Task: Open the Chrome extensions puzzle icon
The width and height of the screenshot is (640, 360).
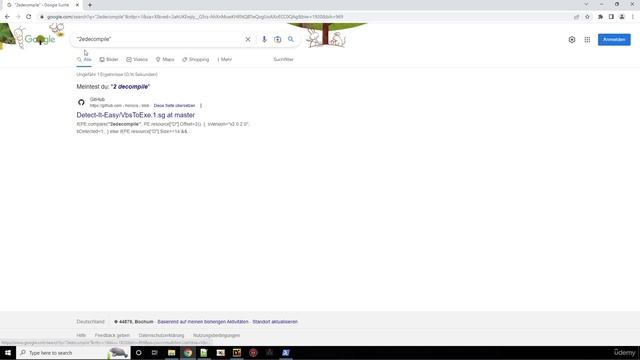Action: [600, 17]
